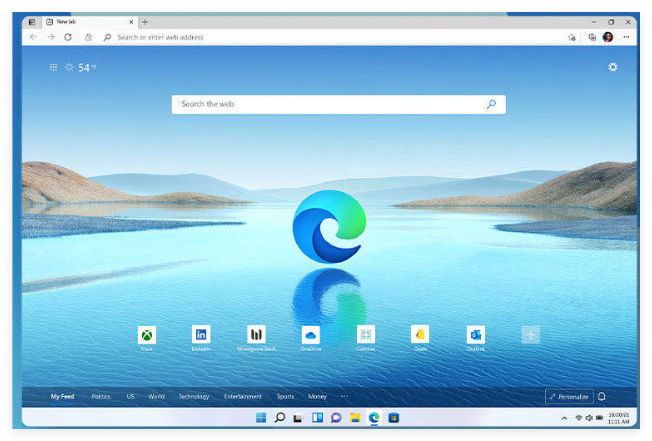The image size is (652, 441).
Task: Go back with the back arrow
Action: [33, 37]
